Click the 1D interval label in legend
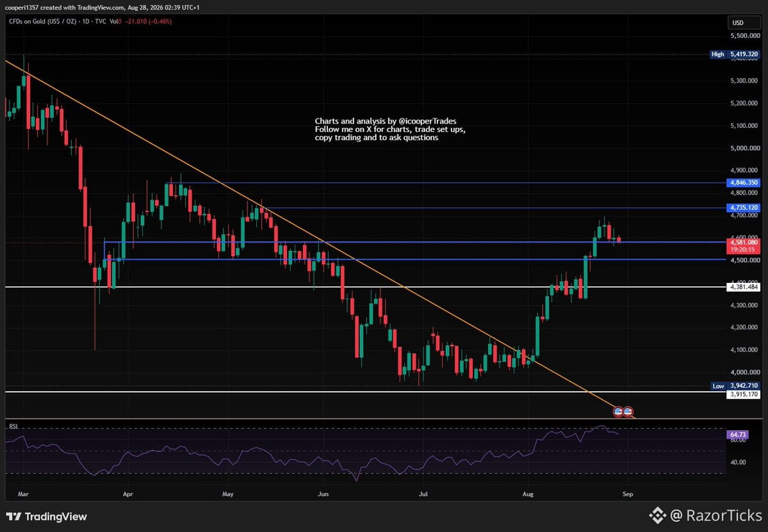 [85, 22]
